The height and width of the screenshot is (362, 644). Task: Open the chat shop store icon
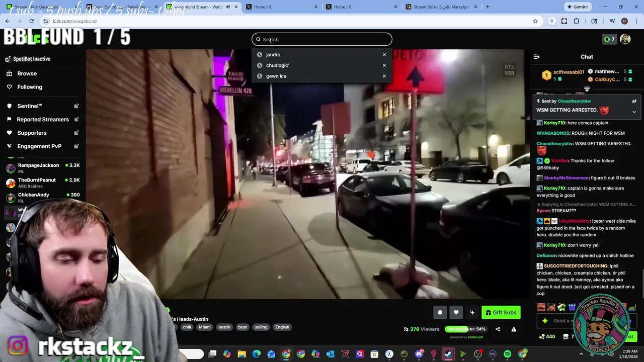click(566, 336)
